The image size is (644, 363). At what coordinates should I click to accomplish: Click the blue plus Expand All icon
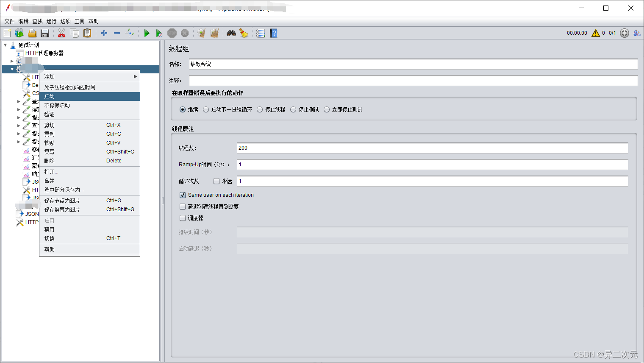(104, 33)
